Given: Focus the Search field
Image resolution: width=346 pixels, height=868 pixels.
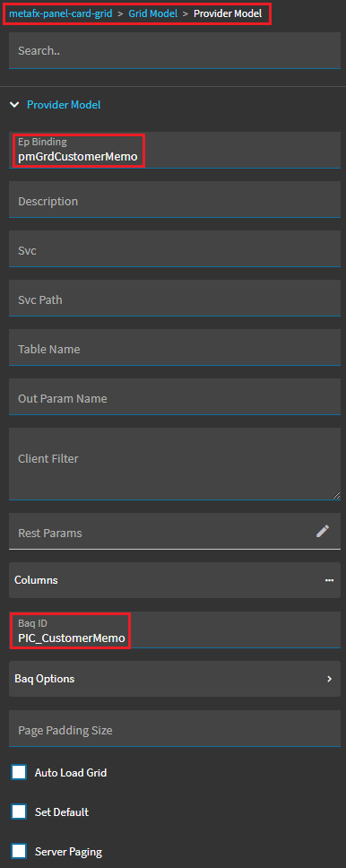Looking at the screenshot, I should [x=175, y=50].
